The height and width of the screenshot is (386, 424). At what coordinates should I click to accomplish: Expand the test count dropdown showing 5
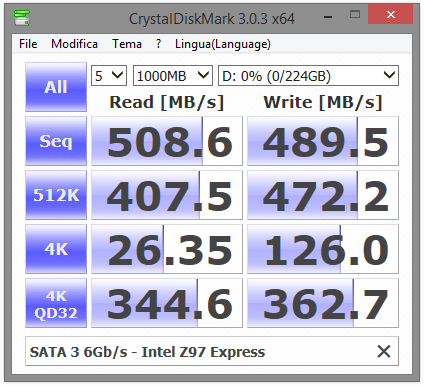109,76
